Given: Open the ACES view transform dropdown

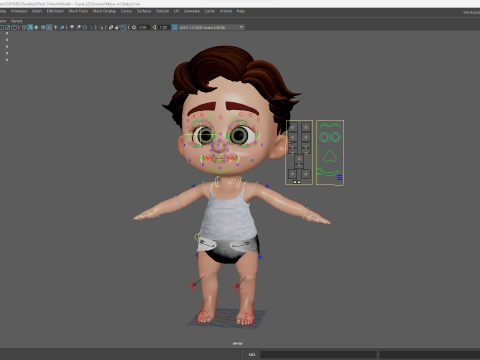Looking at the screenshot, I should (212, 27).
